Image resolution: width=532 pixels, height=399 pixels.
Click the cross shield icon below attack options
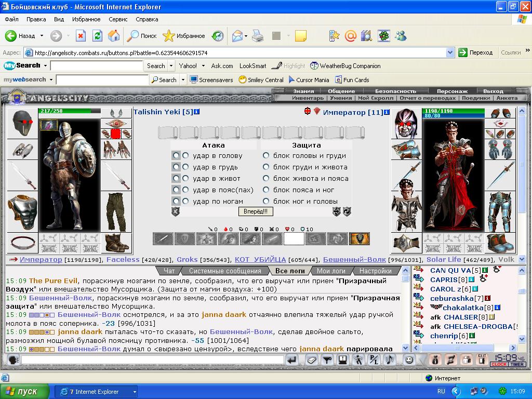[176, 211]
